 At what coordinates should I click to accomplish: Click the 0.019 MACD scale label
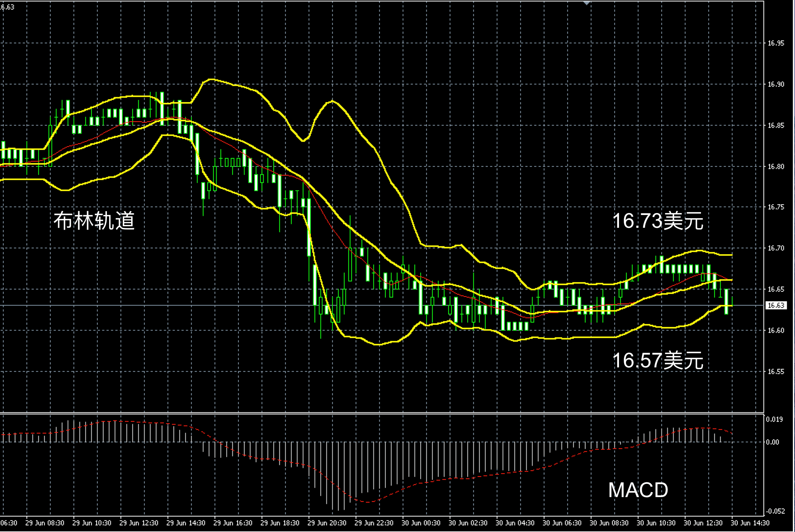(774, 419)
